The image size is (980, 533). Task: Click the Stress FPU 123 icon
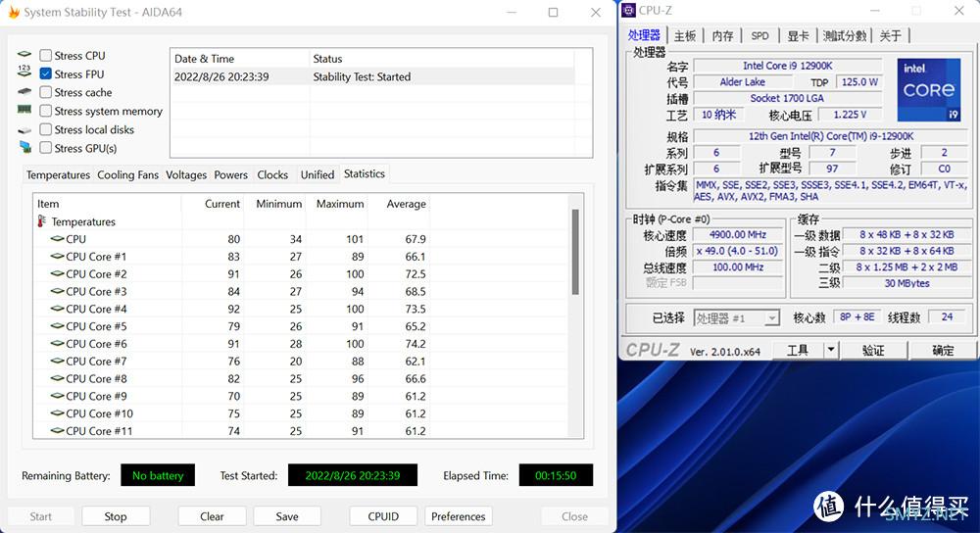click(24, 72)
